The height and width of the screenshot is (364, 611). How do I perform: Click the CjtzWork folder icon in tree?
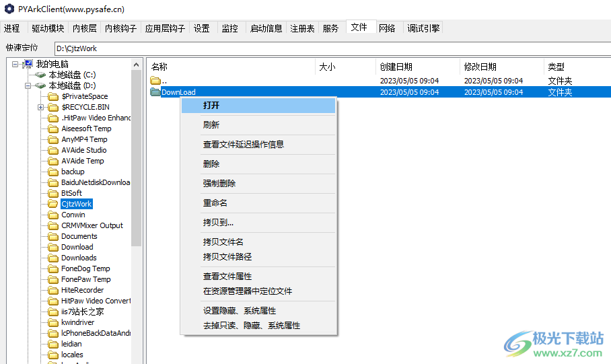53,204
